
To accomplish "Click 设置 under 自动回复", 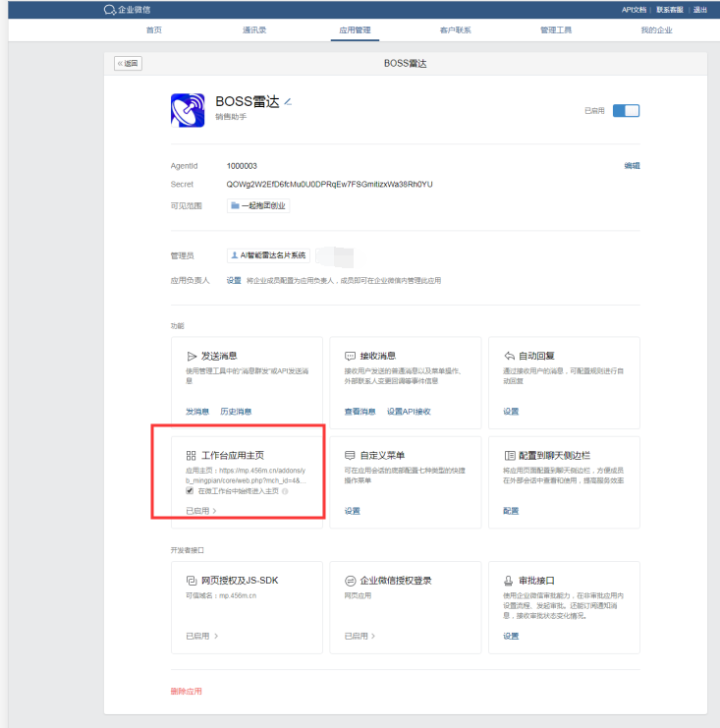I will click(x=511, y=412).
